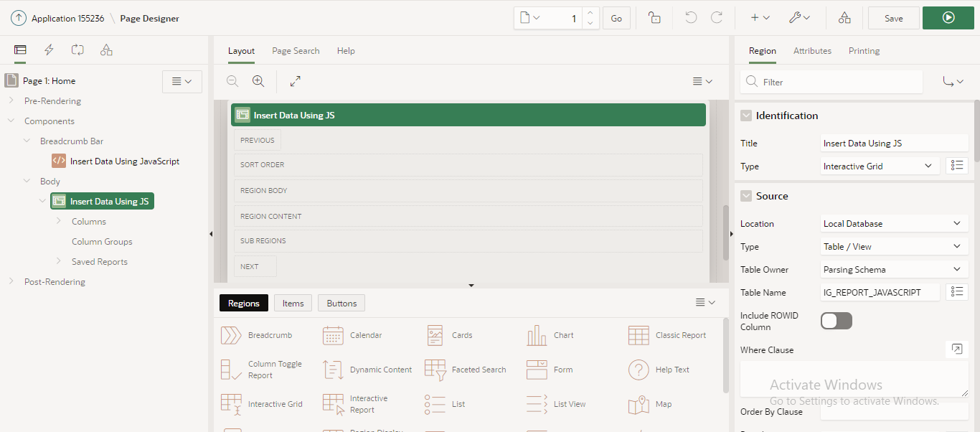Image resolution: width=980 pixels, height=432 pixels.
Task: Open the Shared Components icon in toolbar
Action: tap(844, 18)
